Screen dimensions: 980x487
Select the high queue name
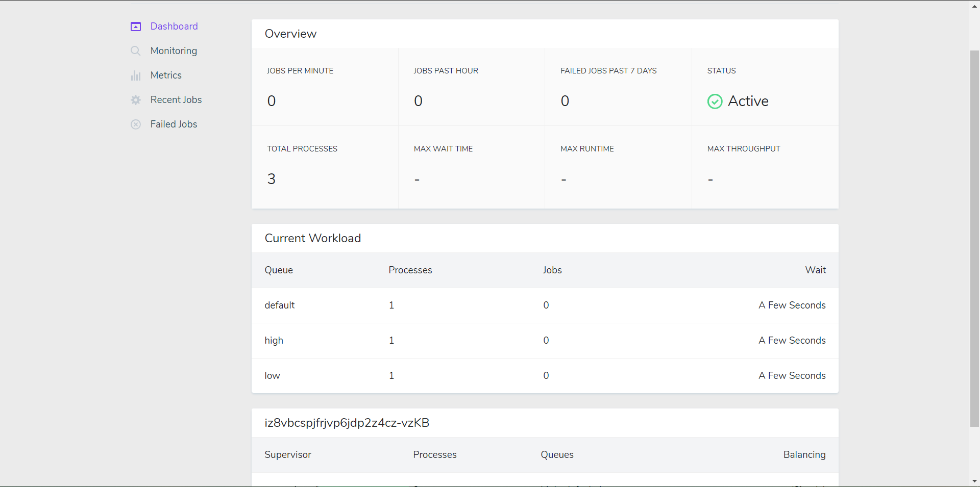click(274, 341)
